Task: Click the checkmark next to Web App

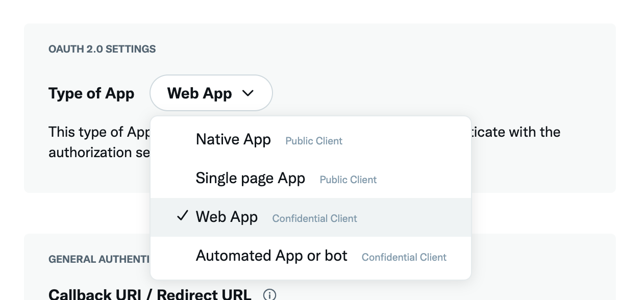Action: [183, 216]
